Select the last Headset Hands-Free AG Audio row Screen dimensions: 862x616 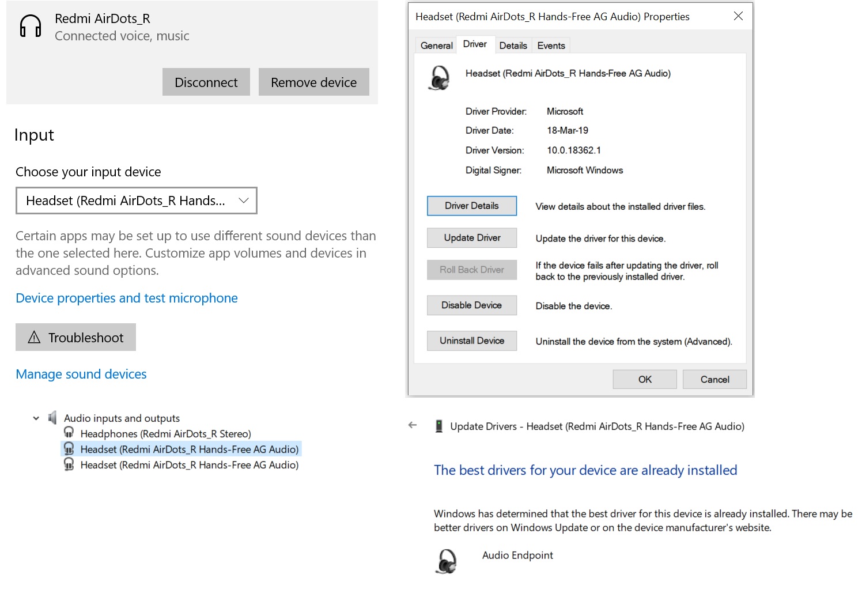point(189,464)
